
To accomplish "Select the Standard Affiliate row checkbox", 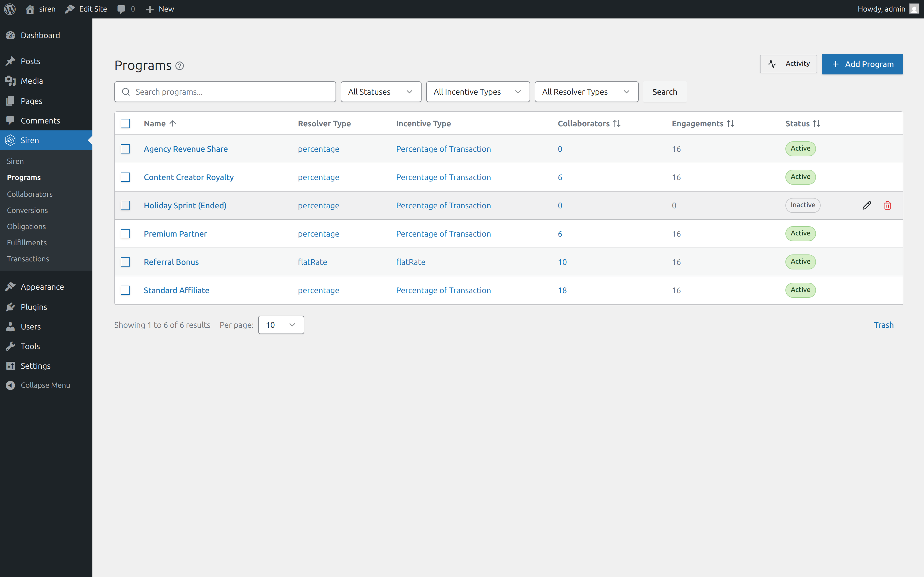I will click(125, 290).
